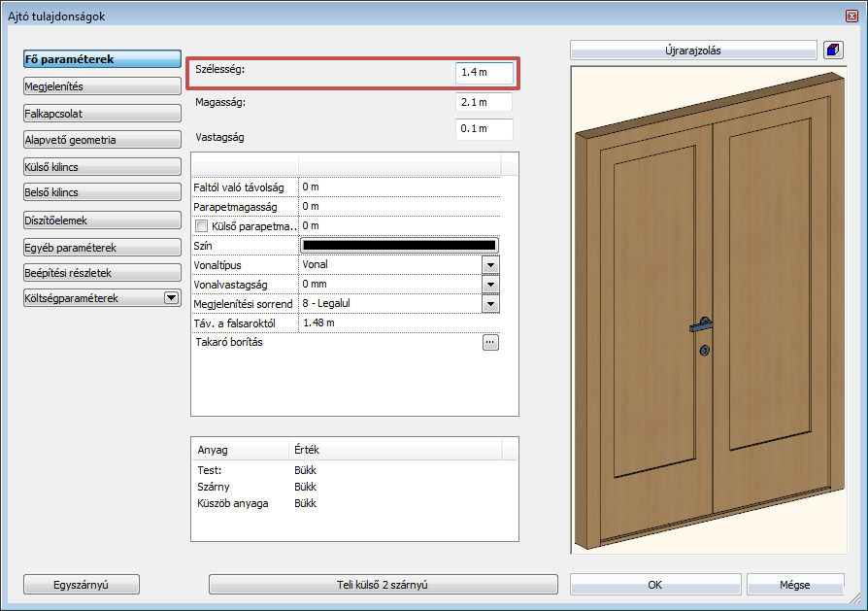This screenshot has height=611, width=868.
Task: Select the Szárny material row
Action: pyautogui.click(x=354, y=487)
